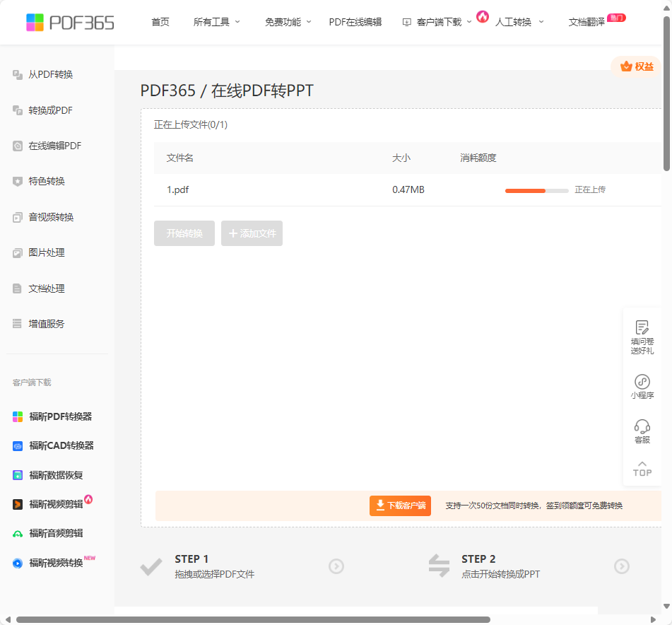Open 音视频转换 in the sidebar
Viewport: 672px width, 625px height.
tap(51, 217)
